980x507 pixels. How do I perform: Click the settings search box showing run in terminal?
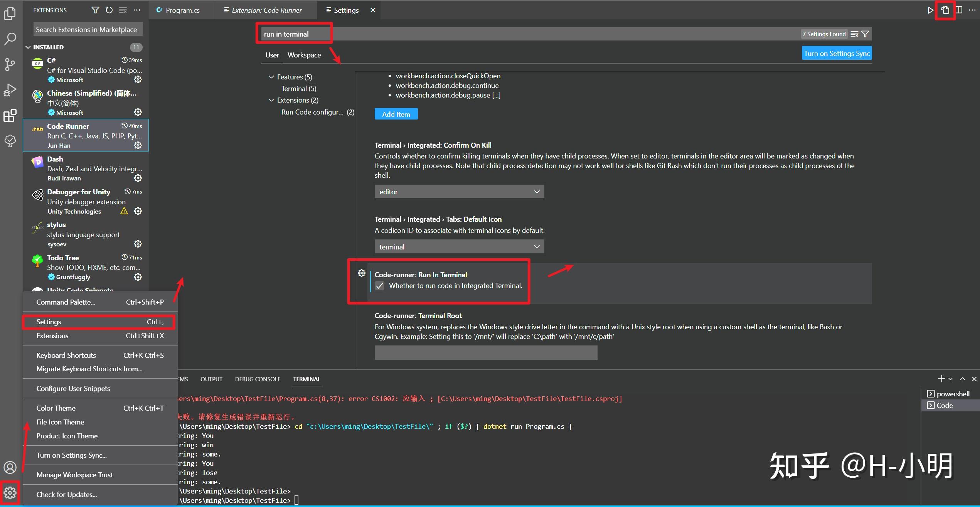294,34
